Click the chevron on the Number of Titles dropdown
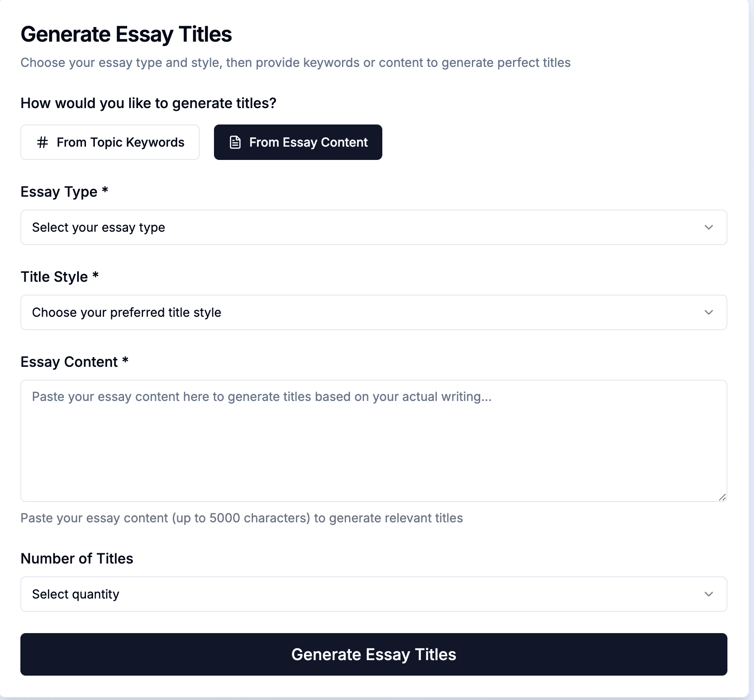 pos(709,594)
